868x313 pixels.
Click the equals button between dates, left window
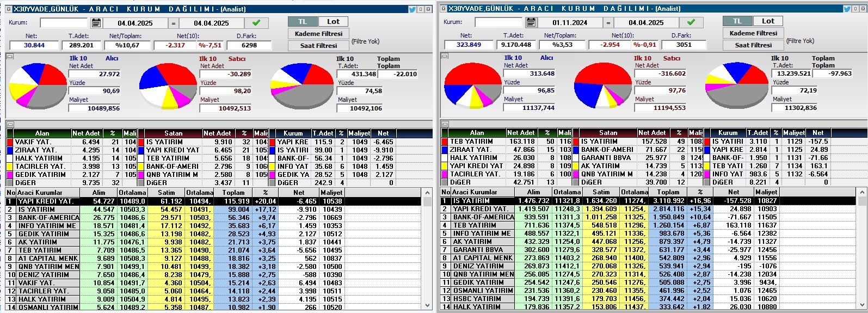[173, 23]
